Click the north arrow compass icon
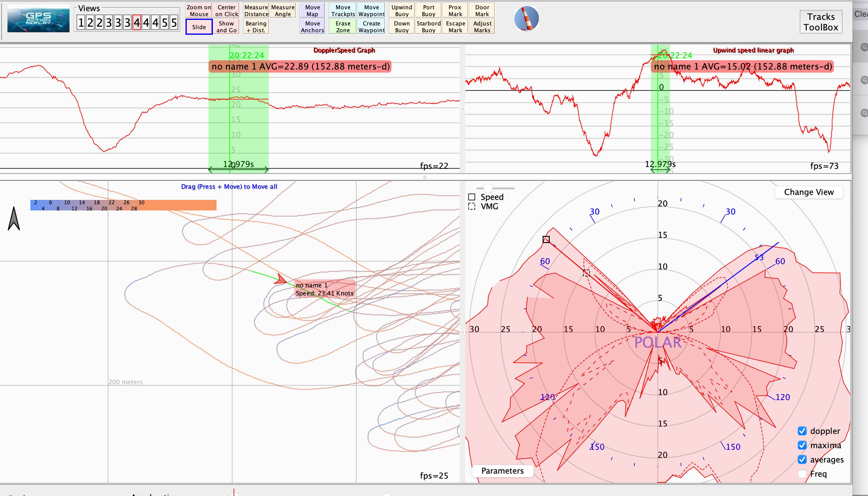868x496 pixels. 14,219
